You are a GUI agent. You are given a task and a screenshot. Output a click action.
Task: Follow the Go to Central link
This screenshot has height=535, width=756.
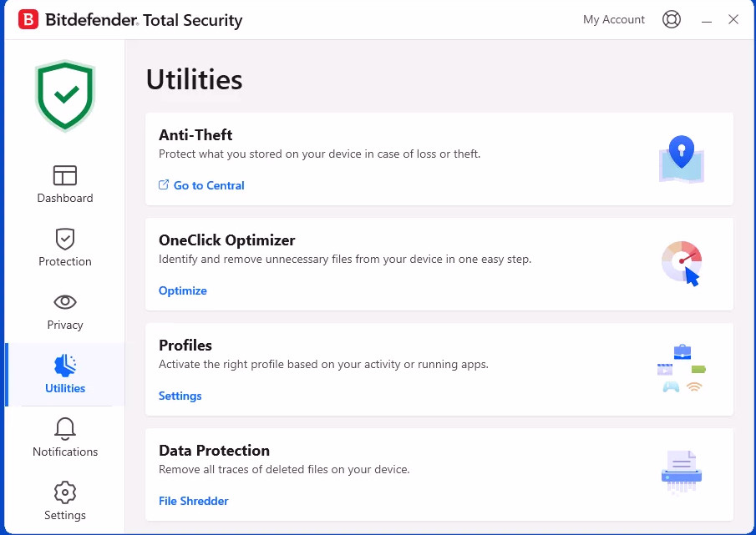[x=209, y=185]
